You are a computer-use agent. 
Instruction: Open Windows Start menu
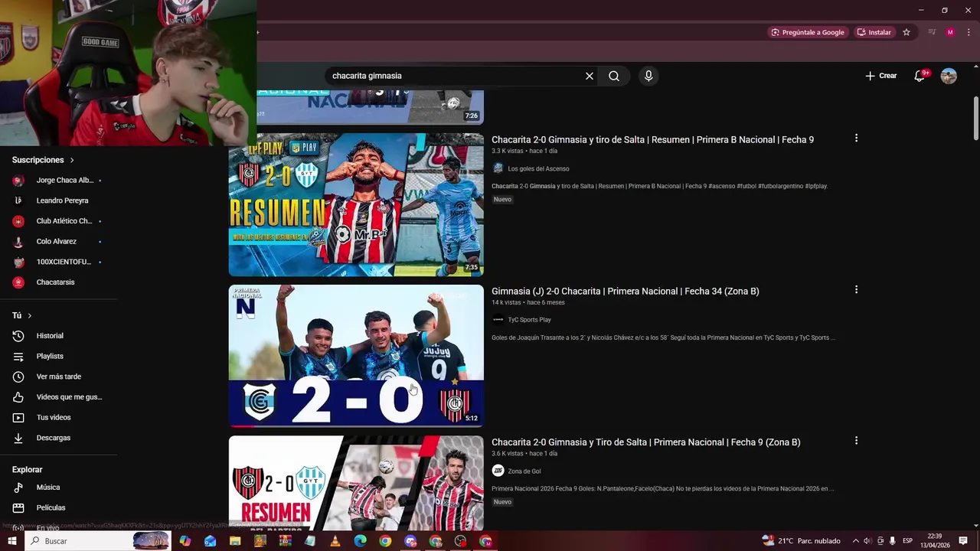11,541
